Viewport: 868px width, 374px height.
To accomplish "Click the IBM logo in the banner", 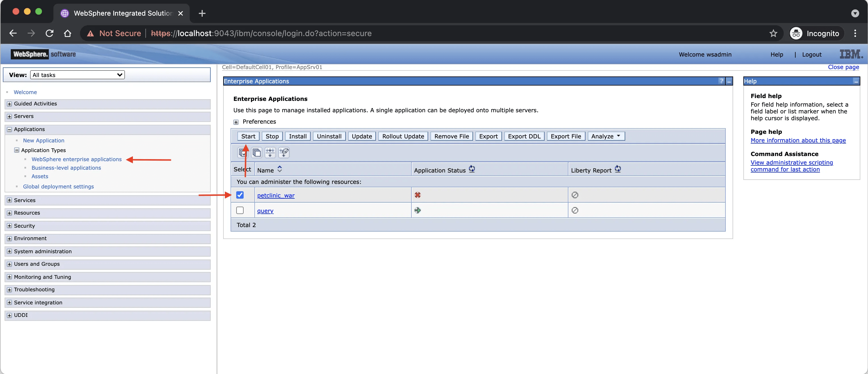I will point(851,54).
